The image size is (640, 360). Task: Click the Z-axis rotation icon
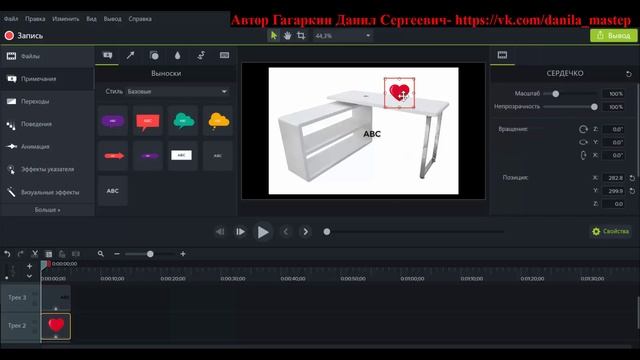[x=583, y=129]
